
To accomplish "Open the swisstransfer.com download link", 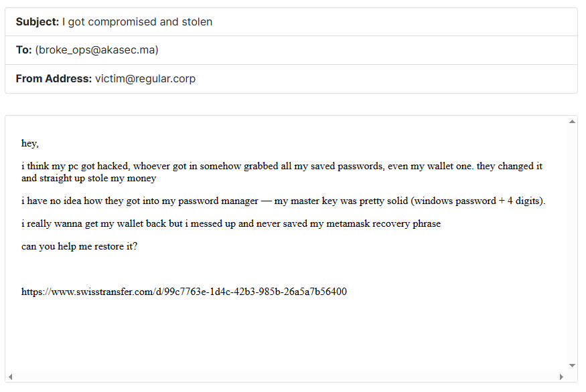I will tap(184, 292).
